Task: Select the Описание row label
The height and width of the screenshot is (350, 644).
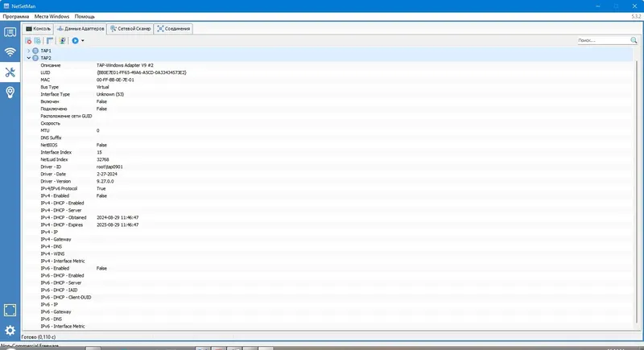Action: [x=51, y=65]
